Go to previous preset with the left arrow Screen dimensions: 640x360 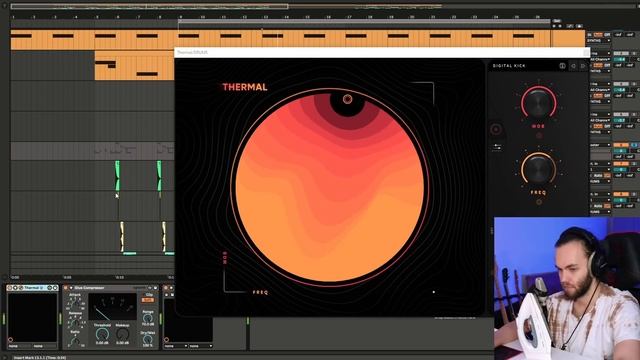pyautogui.click(x=573, y=66)
